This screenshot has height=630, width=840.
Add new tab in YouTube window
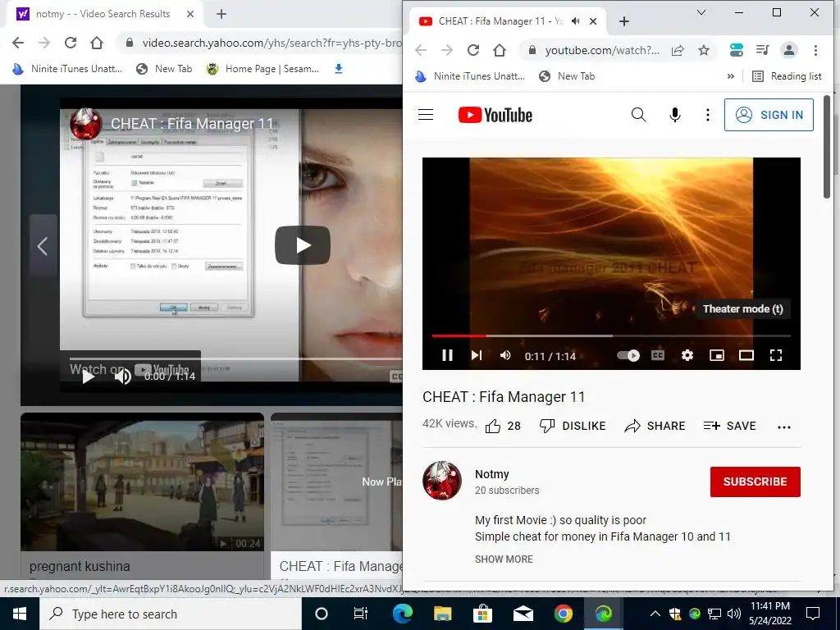coord(623,21)
